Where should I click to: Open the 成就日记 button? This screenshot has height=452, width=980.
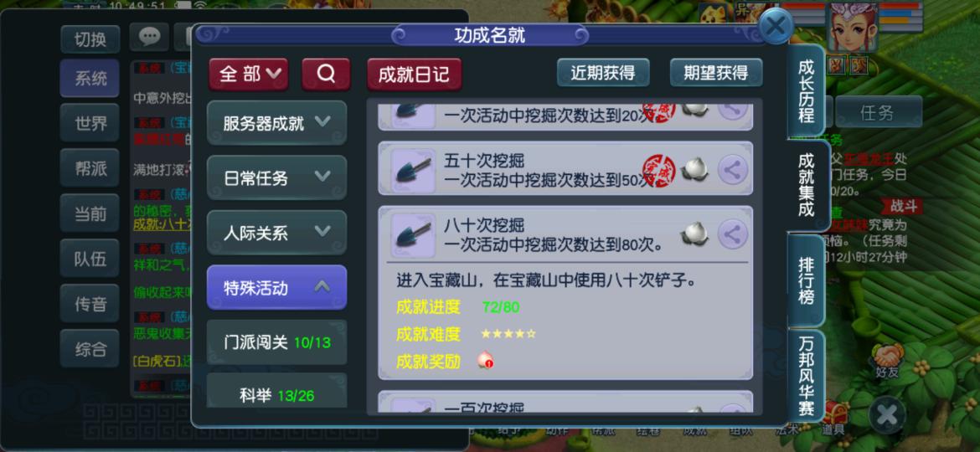tap(414, 74)
